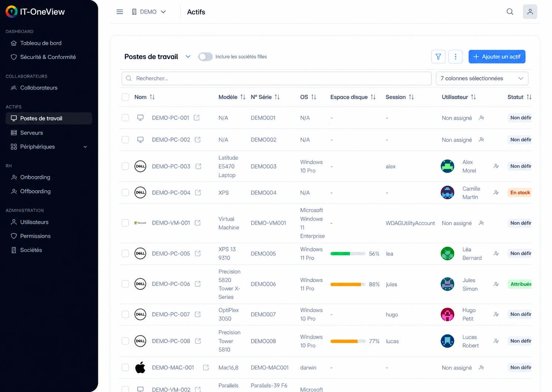Sort by Nom column arrows
Image resolution: width=552 pixels, height=392 pixels.
coord(152,97)
